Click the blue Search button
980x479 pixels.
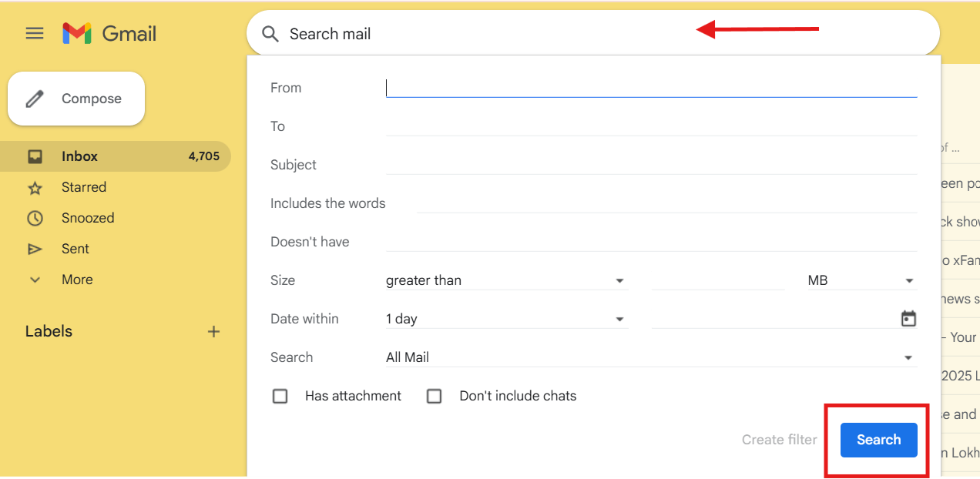pos(878,440)
